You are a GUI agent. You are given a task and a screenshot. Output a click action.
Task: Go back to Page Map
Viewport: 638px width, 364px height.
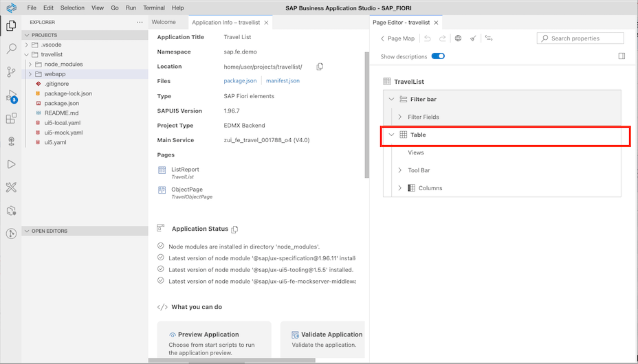pyautogui.click(x=397, y=38)
